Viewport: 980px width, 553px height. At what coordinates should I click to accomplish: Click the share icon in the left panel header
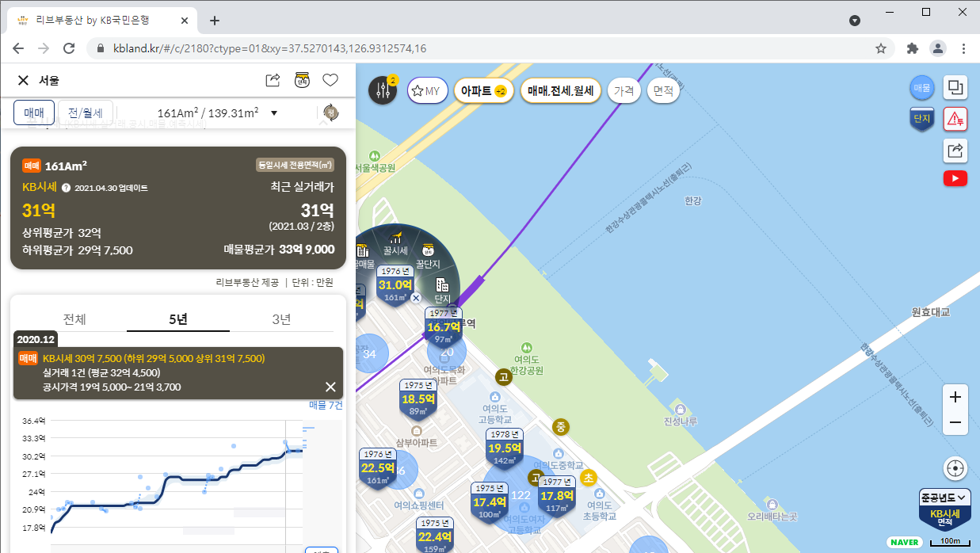pyautogui.click(x=273, y=80)
